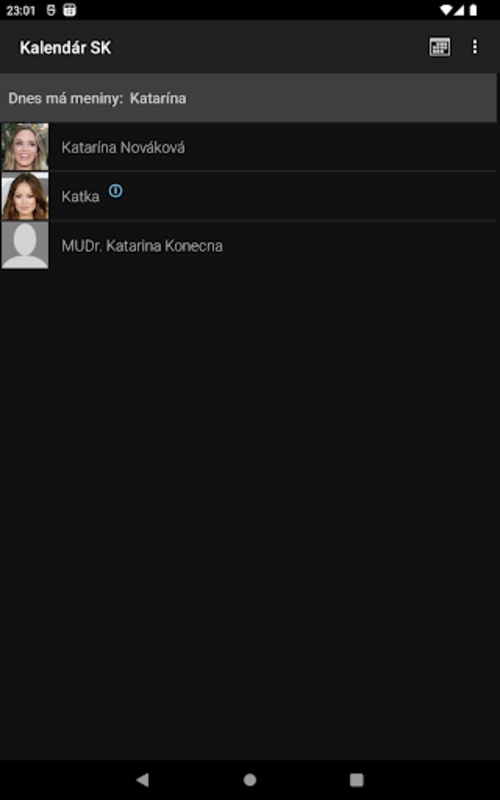
Task: Open Katka's contact photo
Action: point(25,196)
